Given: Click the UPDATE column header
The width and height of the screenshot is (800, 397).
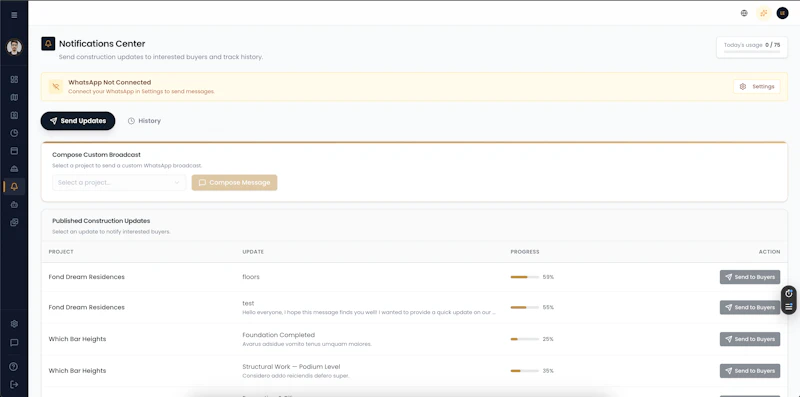Looking at the screenshot, I should [253, 252].
